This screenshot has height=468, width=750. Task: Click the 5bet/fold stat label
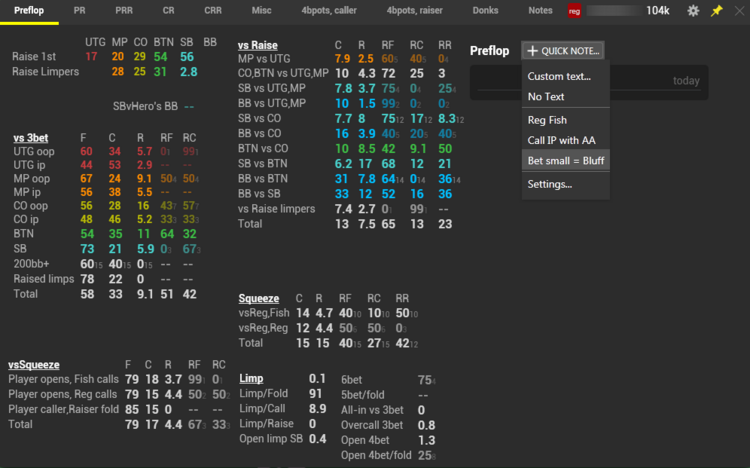pyautogui.click(x=363, y=395)
